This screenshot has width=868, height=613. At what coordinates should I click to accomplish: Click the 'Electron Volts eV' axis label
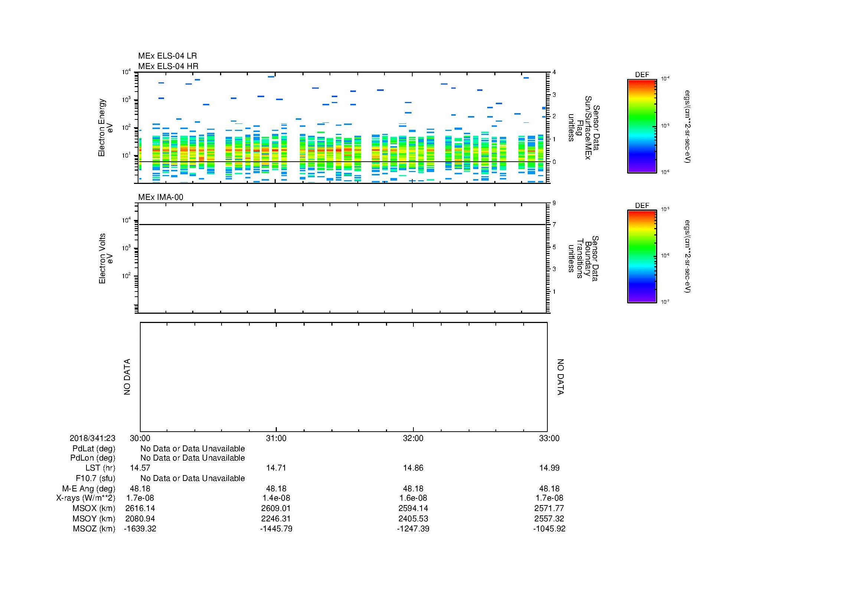pos(105,258)
